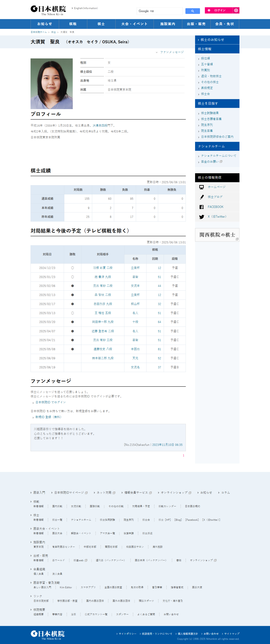Open opponent 遠藤悦史 八段 link

click(103, 349)
